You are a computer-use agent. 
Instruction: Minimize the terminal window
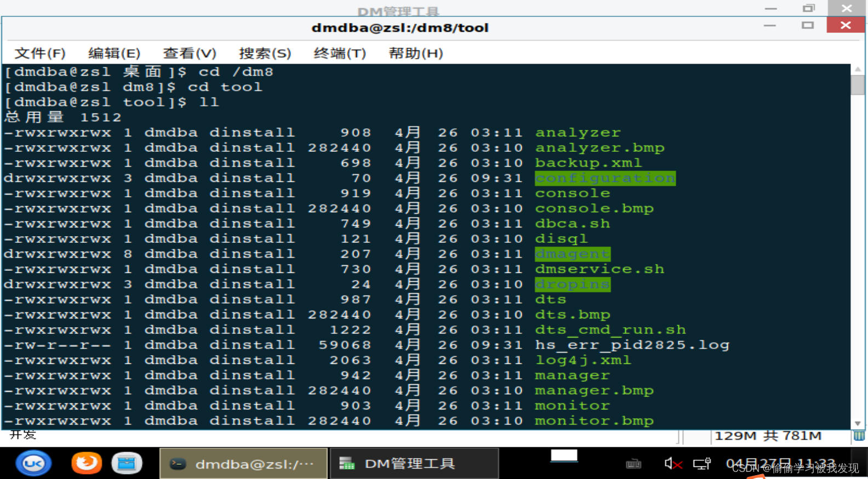770,25
